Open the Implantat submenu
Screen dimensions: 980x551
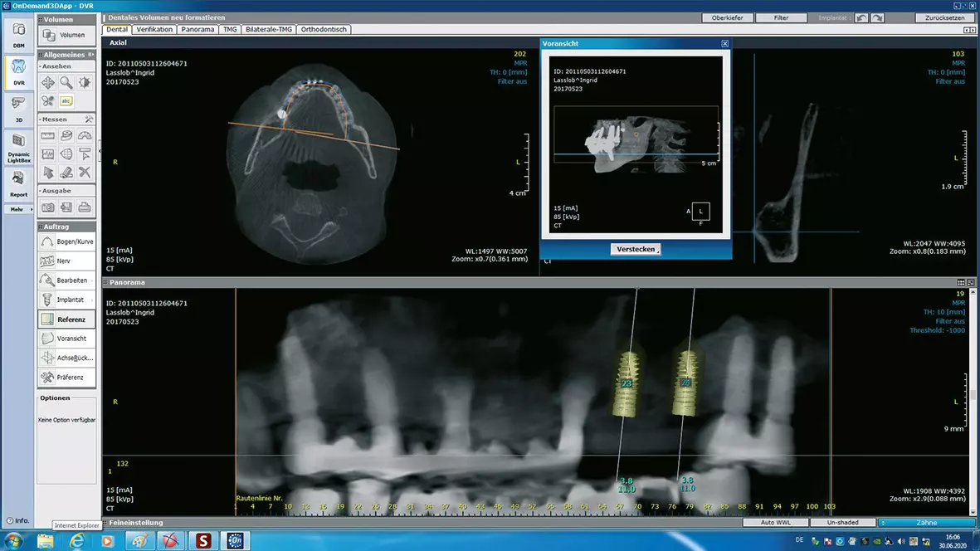(x=67, y=300)
